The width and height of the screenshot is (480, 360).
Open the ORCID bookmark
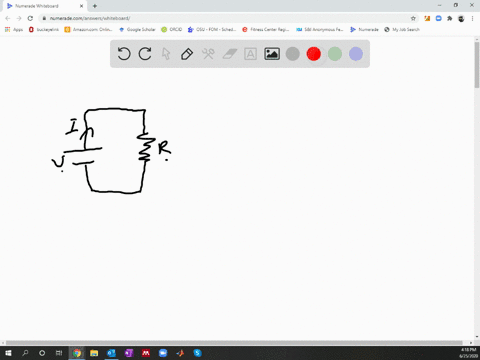click(172, 30)
